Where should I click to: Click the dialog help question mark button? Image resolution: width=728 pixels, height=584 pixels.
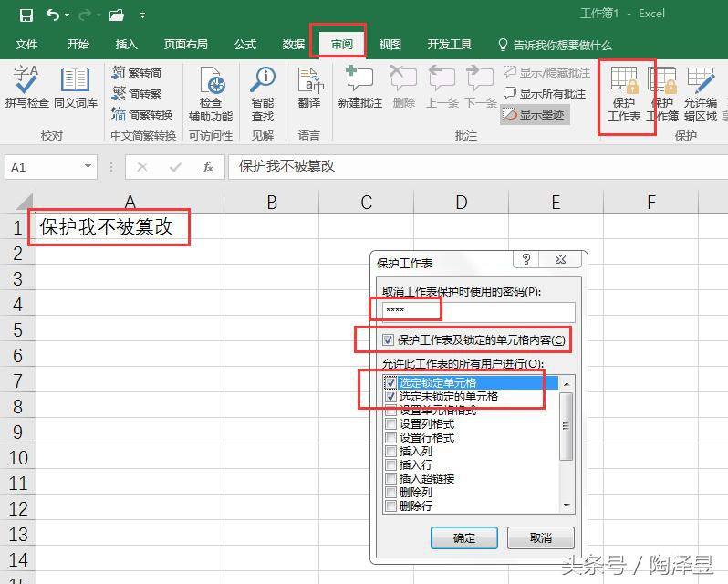[525, 259]
